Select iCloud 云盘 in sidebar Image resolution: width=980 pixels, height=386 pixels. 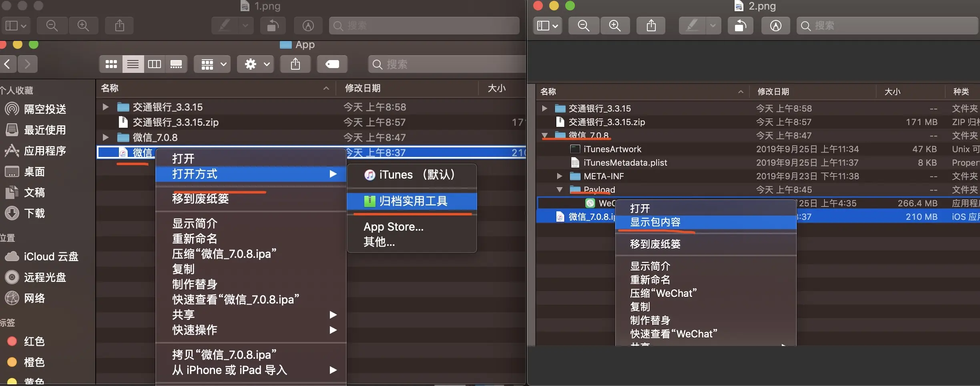42,256
